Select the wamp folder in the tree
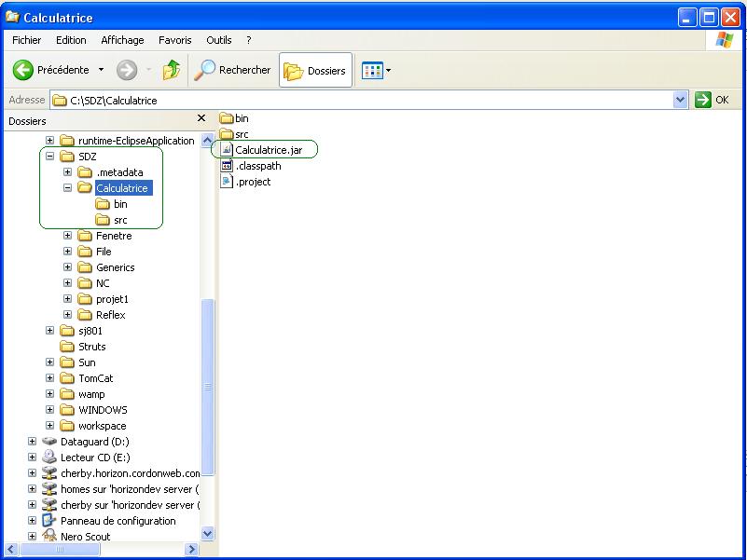The width and height of the screenshot is (747, 560). (x=82, y=394)
